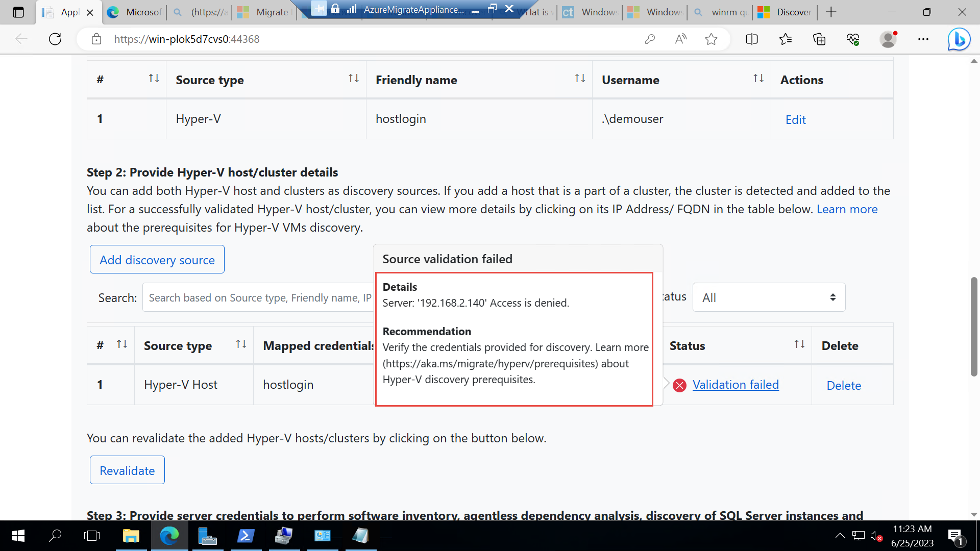Refresh the page with the reload icon

55,39
